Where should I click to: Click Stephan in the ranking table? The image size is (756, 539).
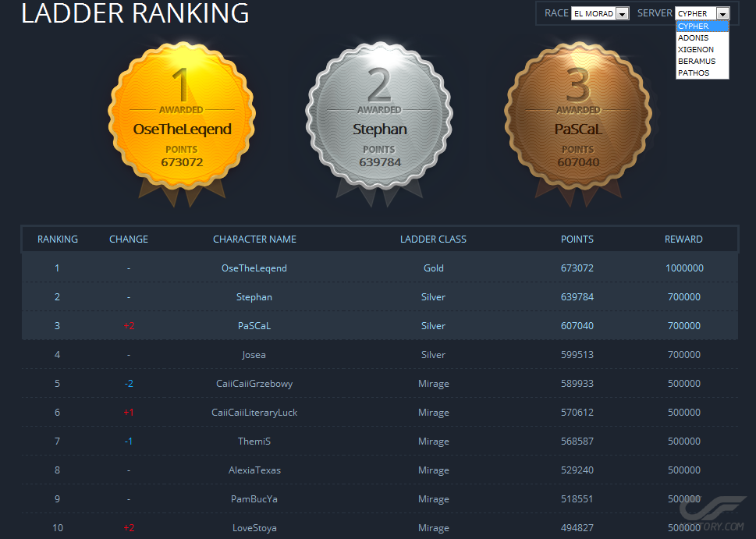click(254, 297)
